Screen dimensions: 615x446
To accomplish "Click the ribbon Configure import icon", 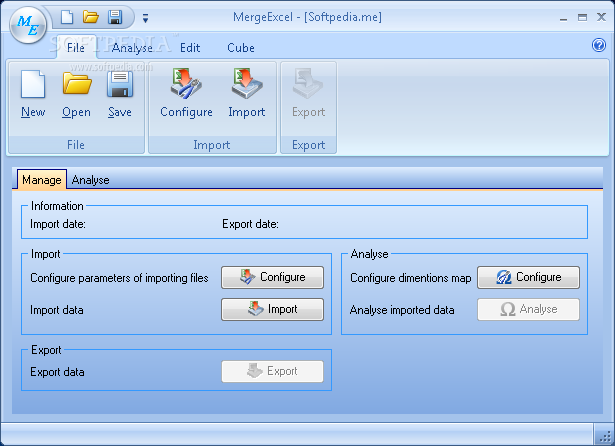I will tap(186, 93).
